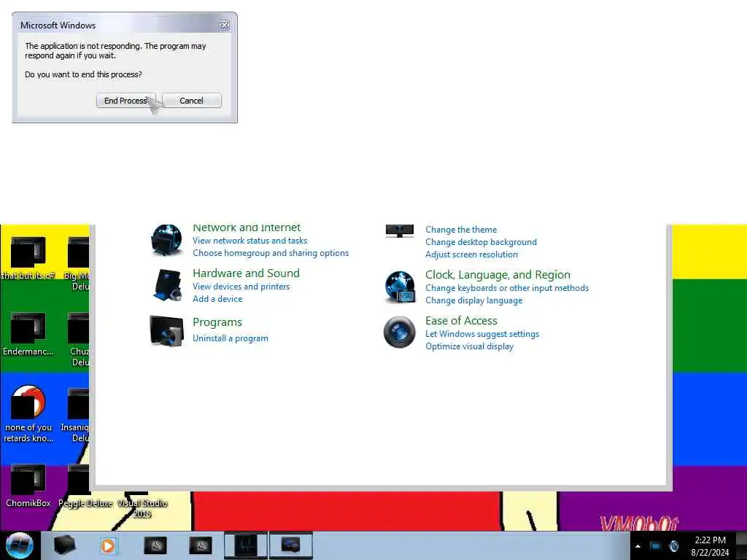The height and width of the screenshot is (560, 747).
Task: Click Adjust screen resolution
Action: coord(471,254)
